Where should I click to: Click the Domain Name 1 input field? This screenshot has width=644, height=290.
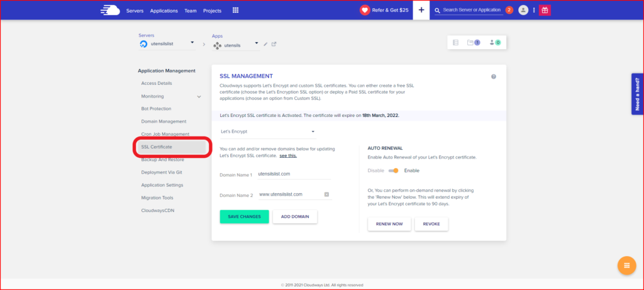[294, 174]
